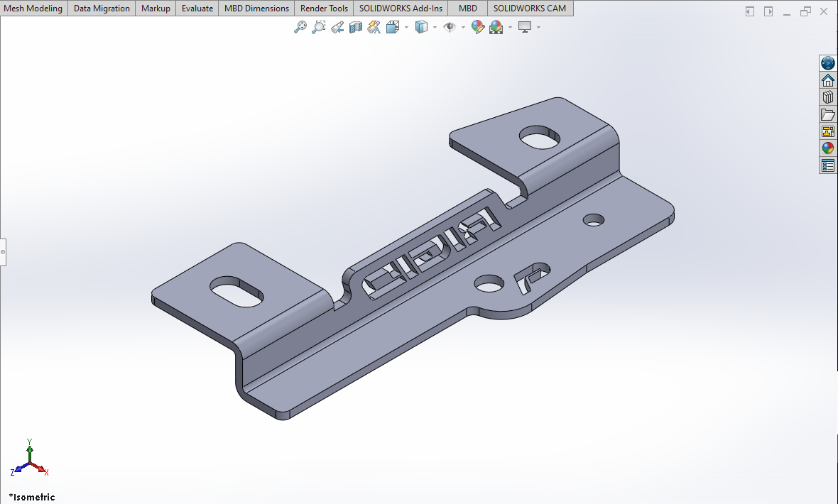Image resolution: width=838 pixels, height=504 pixels.
Task: Expand the View Orientation dropdown arrow
Action: (x=406, y=27)
